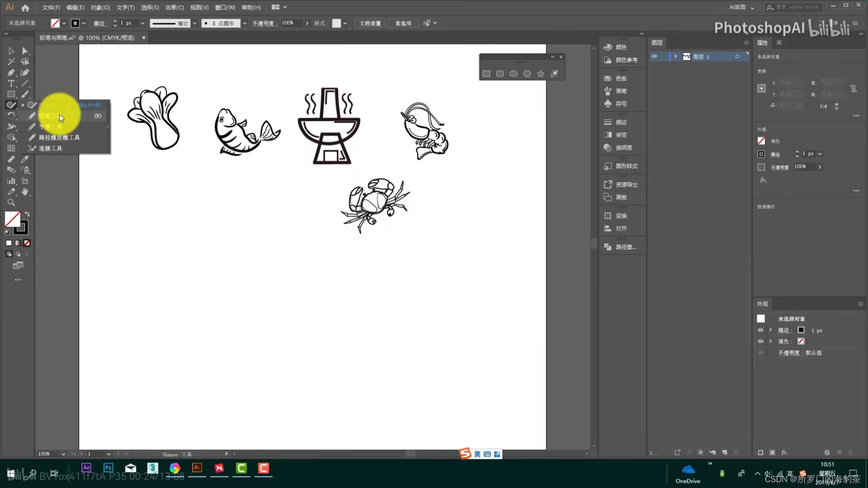Select the Type (T) tool
The height and width of the screenshot is (488, 868).
click(x=11, y=84)
